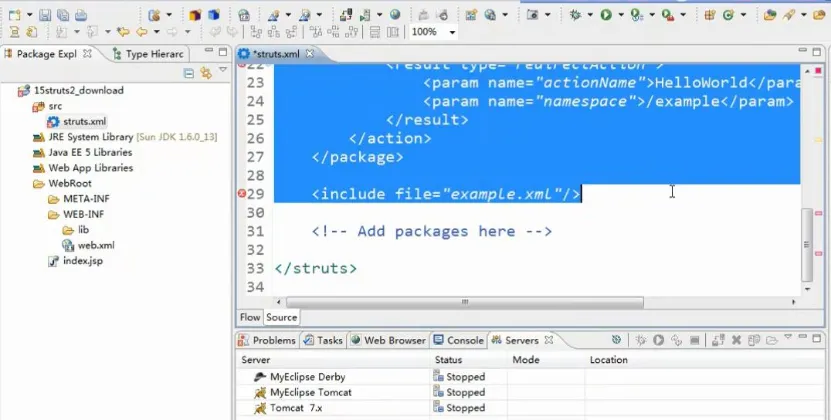This screenshot has width=831, height=420.
Task: Switch to the Type Hierarchy tab
Action: [148, 54]
